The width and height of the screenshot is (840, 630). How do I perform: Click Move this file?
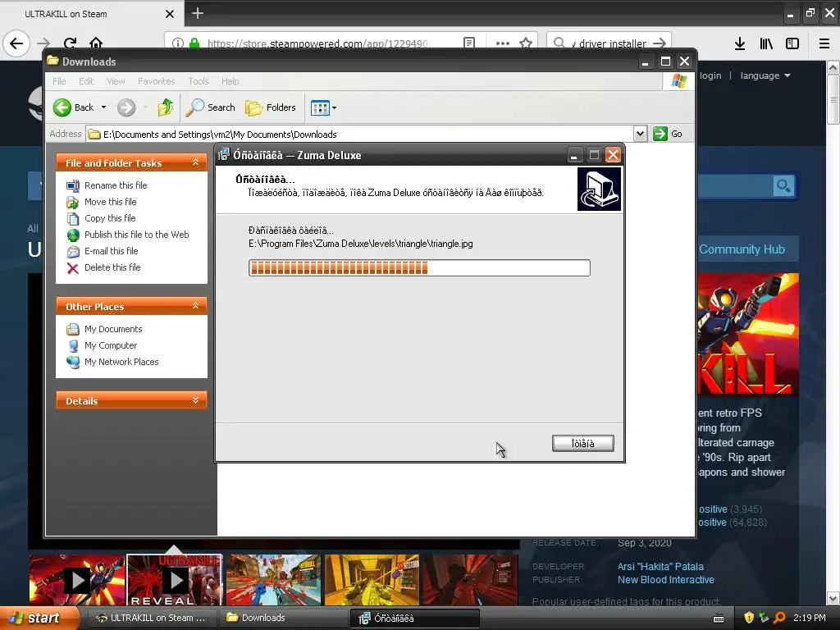[111, 202]
